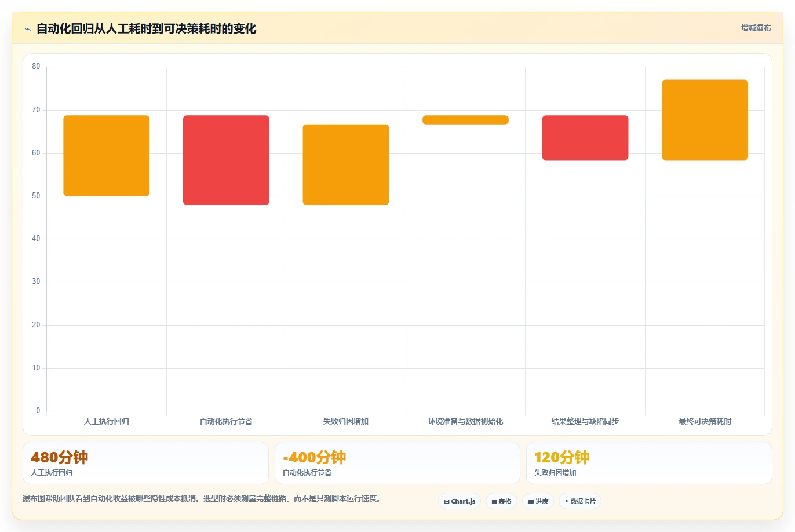Open the 480分钟 data card
Screen dimensions: 795x532
[x=145, y=463]
